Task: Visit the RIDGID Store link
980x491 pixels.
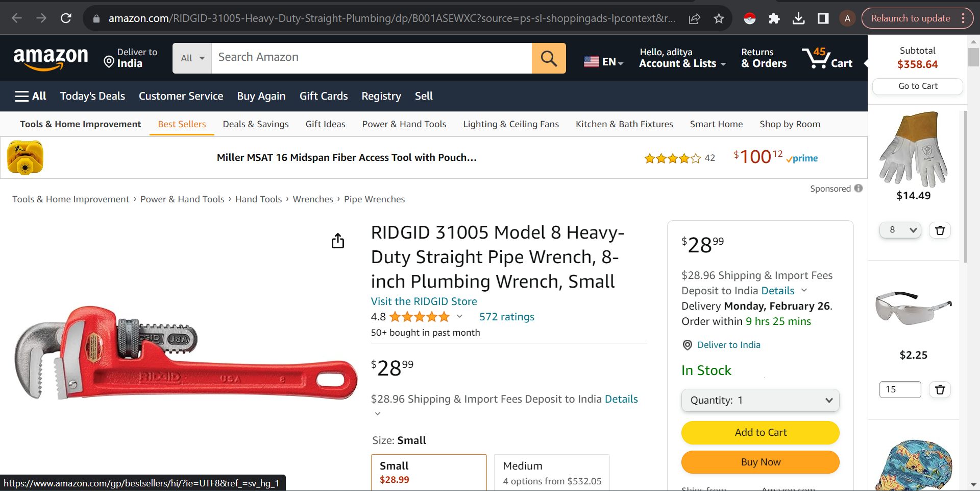Action: pyautogui.click(x=424, y=301)
